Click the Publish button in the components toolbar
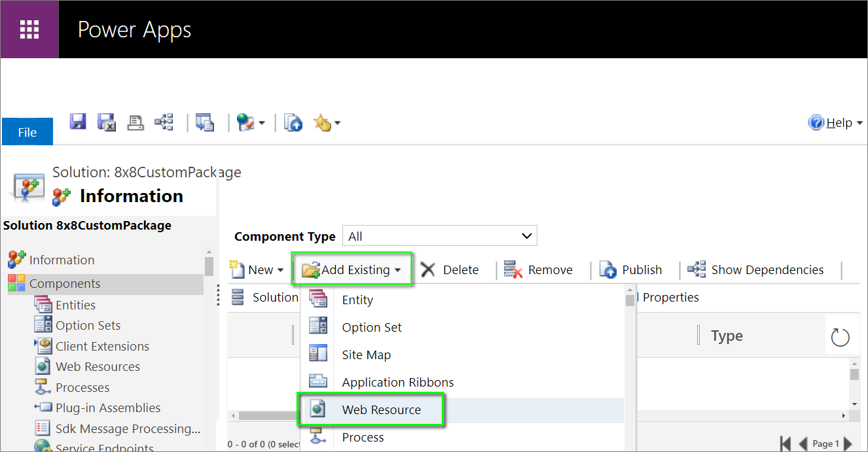 click(631, 269)
